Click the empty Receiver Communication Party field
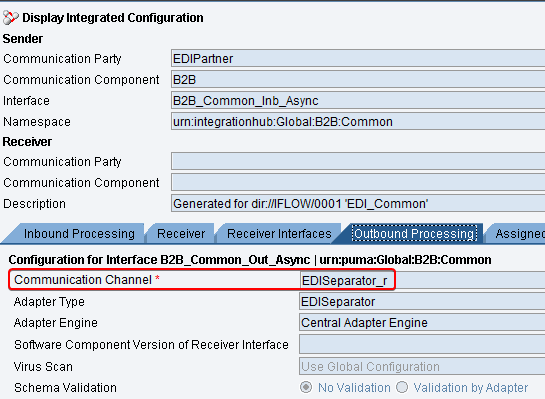This screenshot has height=399, width=545. click(358, 162)
